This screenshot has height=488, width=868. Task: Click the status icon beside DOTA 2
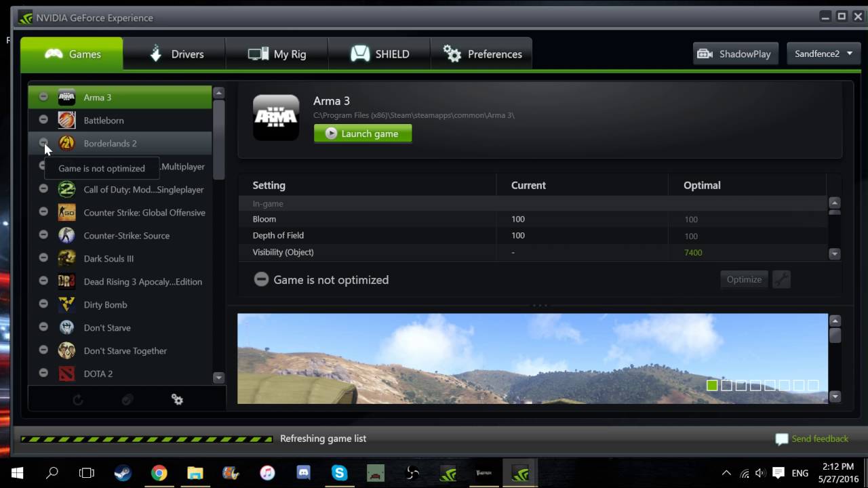coord(43,373)
